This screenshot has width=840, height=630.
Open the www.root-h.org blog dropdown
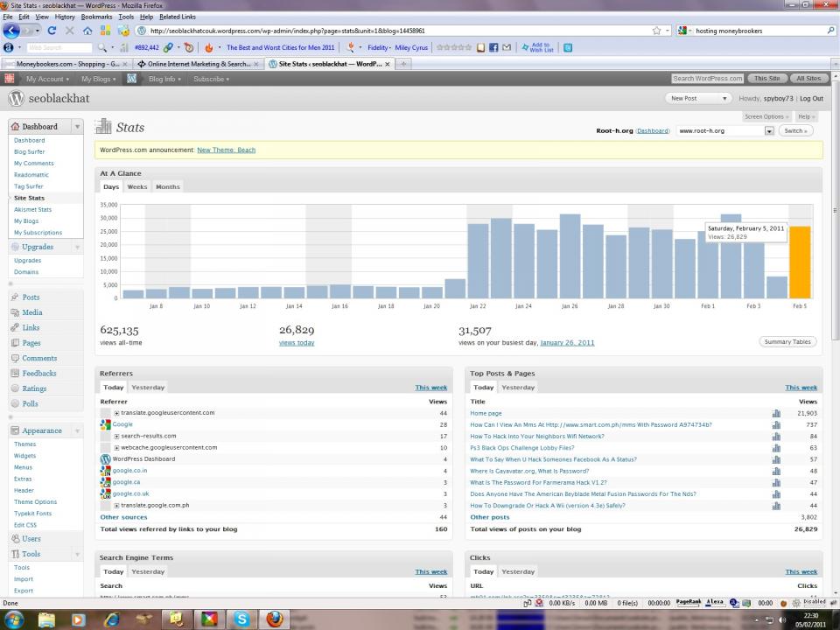[x=769, y=131]
